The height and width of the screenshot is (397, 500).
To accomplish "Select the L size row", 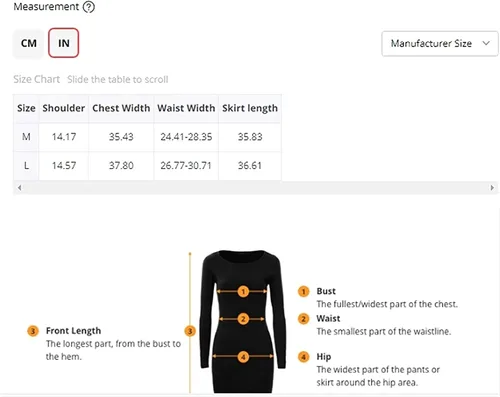I will [x=147, y=166].
